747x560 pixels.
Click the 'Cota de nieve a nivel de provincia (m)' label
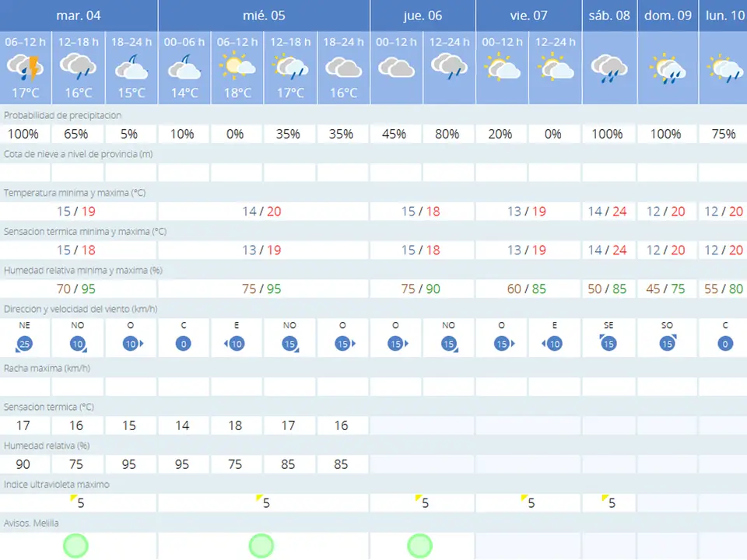[x=79, y=154]
